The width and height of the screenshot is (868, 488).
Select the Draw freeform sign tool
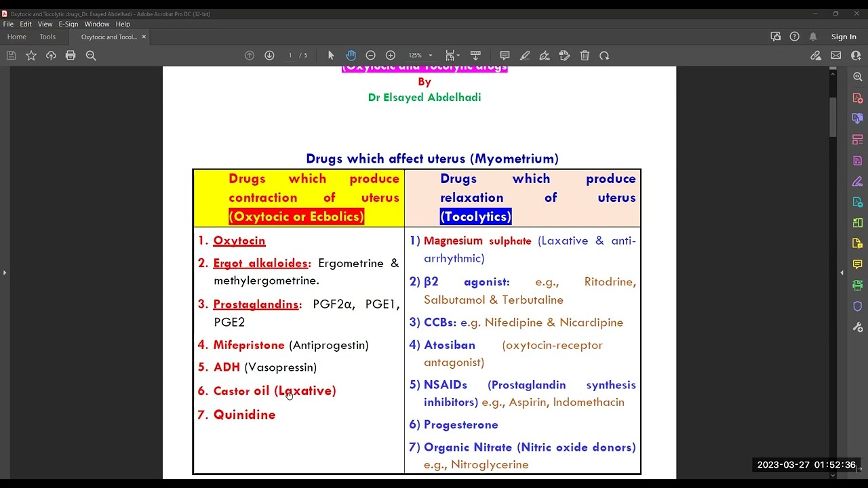click(545, 56)
